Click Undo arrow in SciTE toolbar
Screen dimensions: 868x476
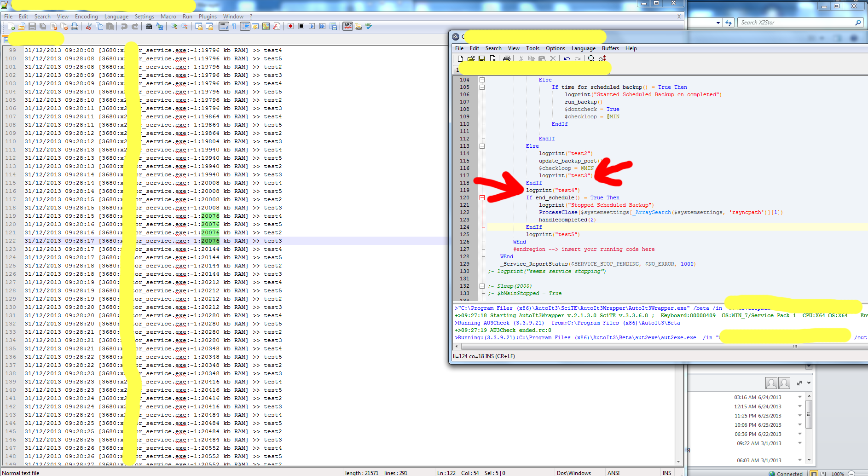click(x=567, y=58)
